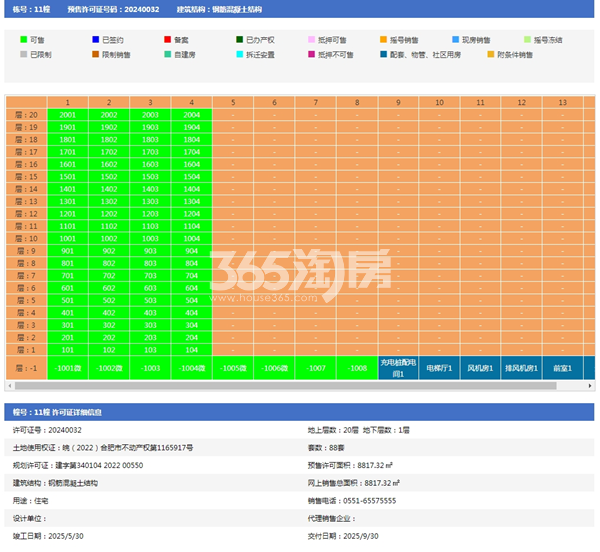Viewport: 600px width, 552px height.
Task: Select unit 101 on floor 1
Action: [x=68, y=350]
